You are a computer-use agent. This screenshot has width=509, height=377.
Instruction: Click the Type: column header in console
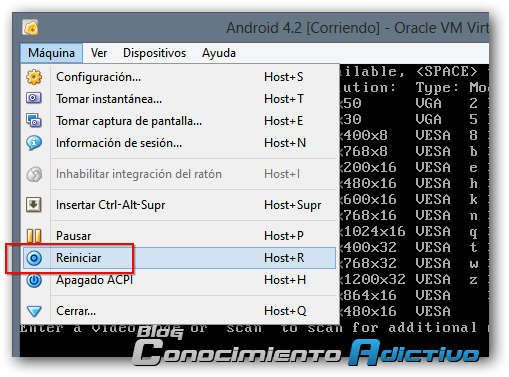click(437, 88)
